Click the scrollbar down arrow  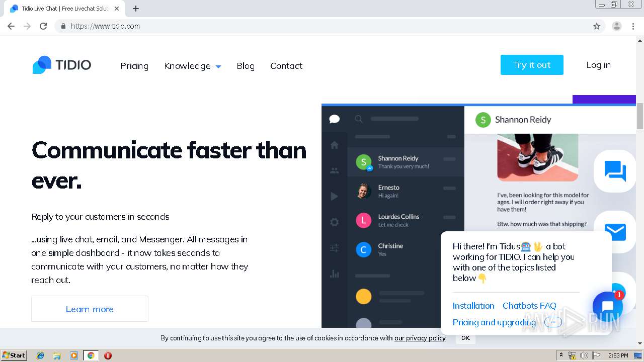click(640, 344)
